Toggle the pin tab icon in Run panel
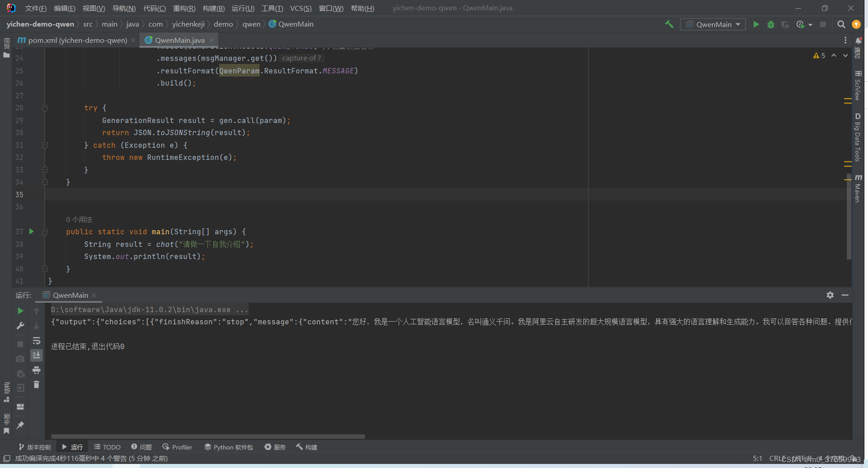The image size is (868, 468). pyautogui.click(x=20, y=425)
